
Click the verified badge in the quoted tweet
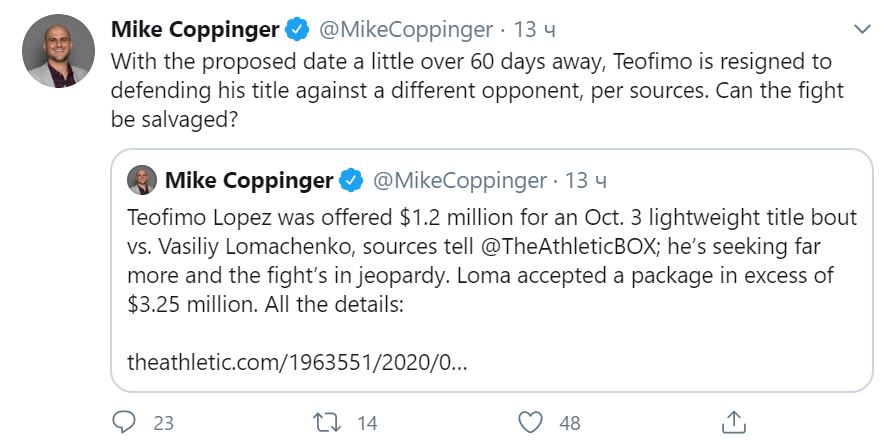pyautogui.click(x=351, y=181)
